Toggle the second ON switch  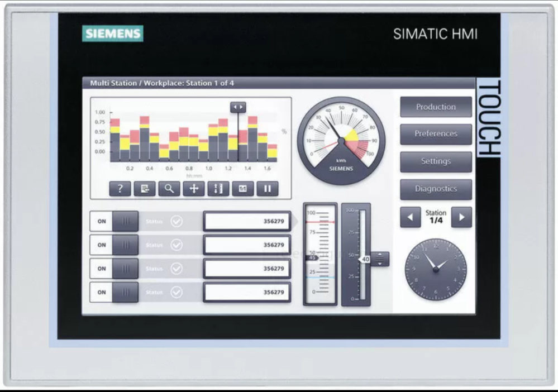[115, 245]
